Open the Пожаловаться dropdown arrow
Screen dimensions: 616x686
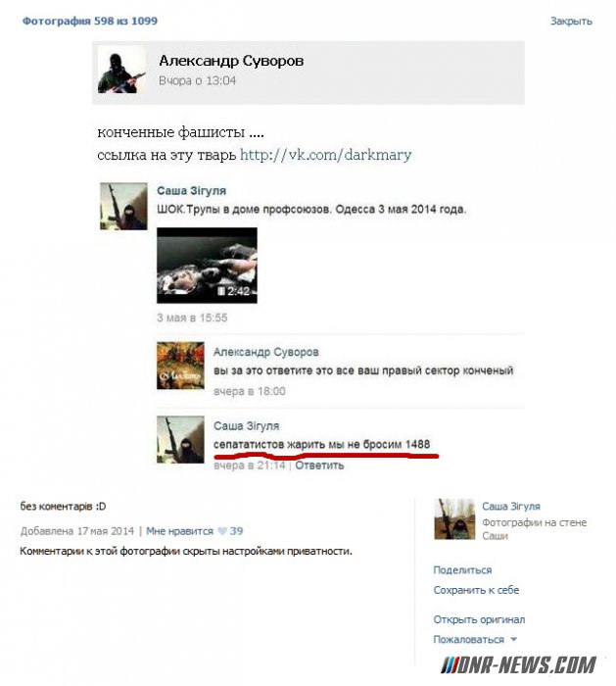514,639
